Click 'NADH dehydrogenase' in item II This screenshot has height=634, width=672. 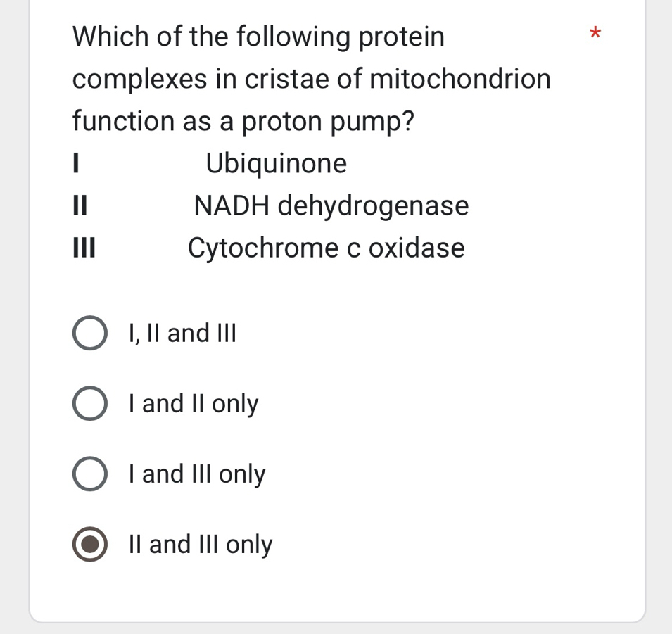tap(331, 205)
